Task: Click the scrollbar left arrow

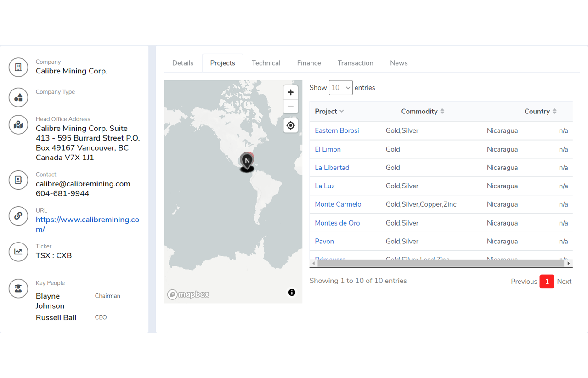Action: pos(314,263)
